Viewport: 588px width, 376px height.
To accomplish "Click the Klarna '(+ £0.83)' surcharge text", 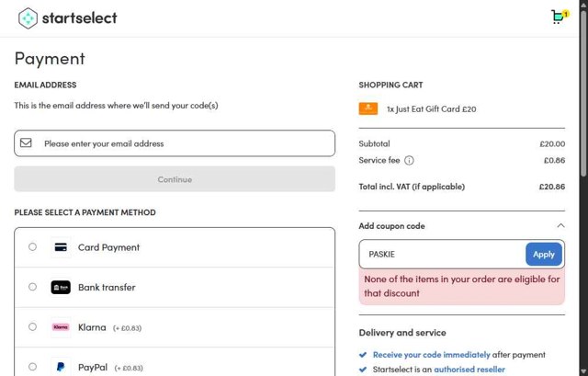I will click(127, 328).
